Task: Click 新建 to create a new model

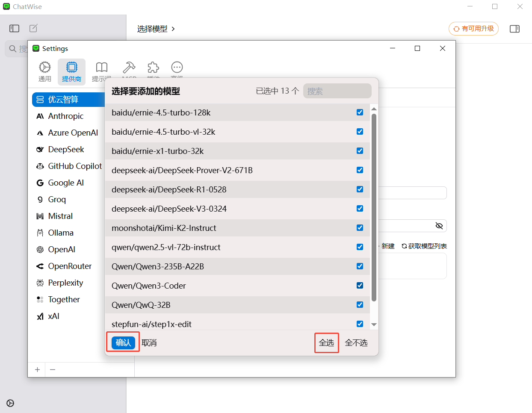Action: point(388,246)
